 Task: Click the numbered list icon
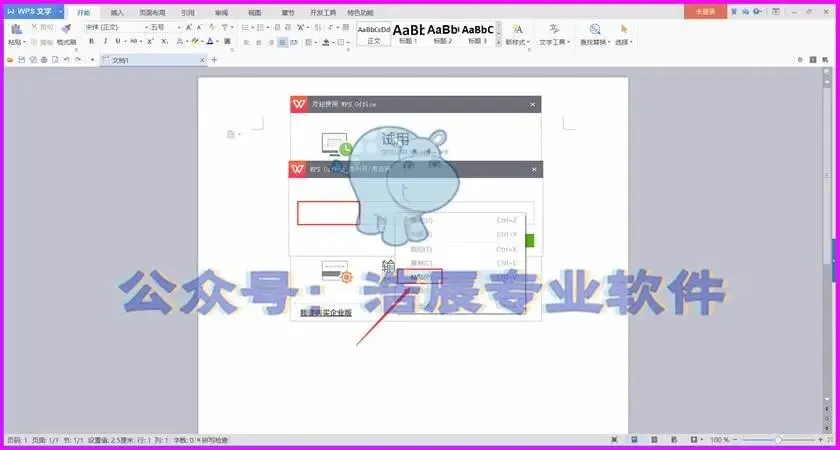(x=260, y=27)
